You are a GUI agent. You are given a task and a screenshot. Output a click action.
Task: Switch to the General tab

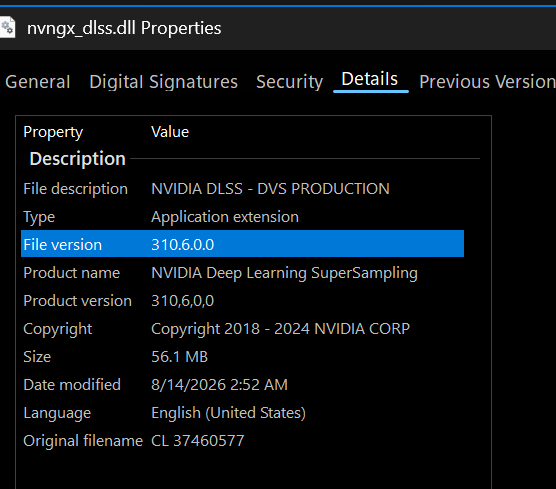pos(38,82)
